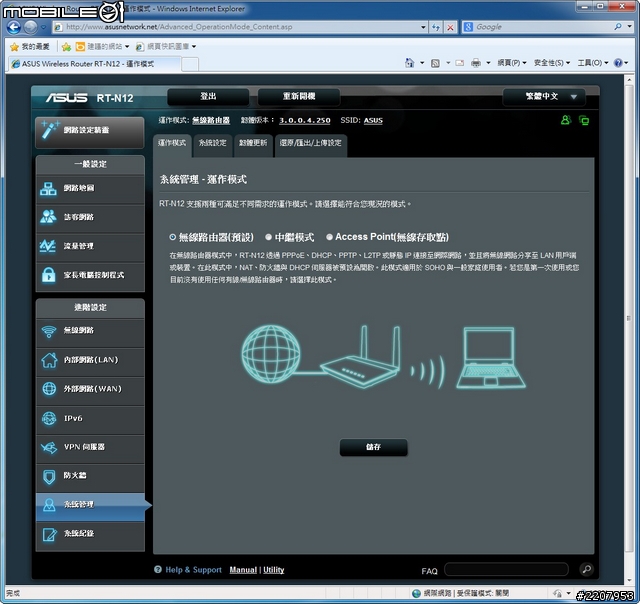Screen dimensions: 640x604
Task: Click the green client status user icon
Action: click(566, 120)
